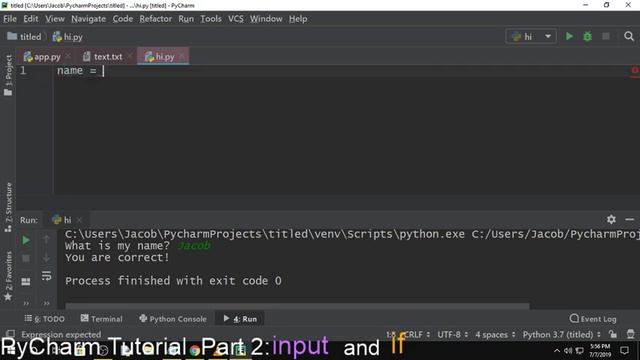Image resolution: width=640 pixels, height=360 pixels.
Task: Expand more Run panel actions chevron left
Action: click(x=26, y=303)
